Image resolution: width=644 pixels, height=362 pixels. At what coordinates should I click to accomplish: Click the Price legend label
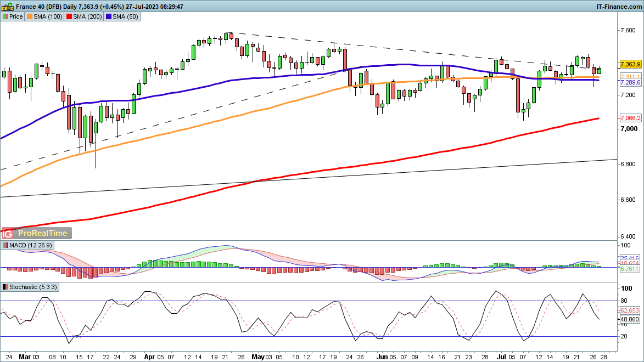(16, 17)
